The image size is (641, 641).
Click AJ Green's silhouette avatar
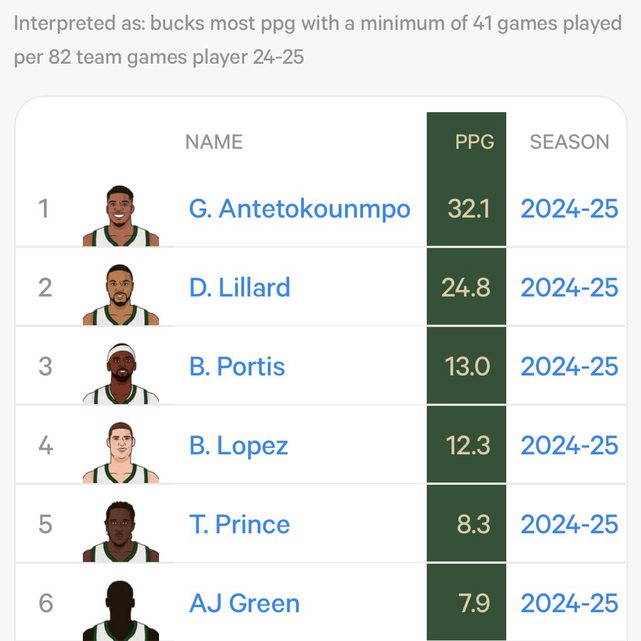(x=120, y=608)
